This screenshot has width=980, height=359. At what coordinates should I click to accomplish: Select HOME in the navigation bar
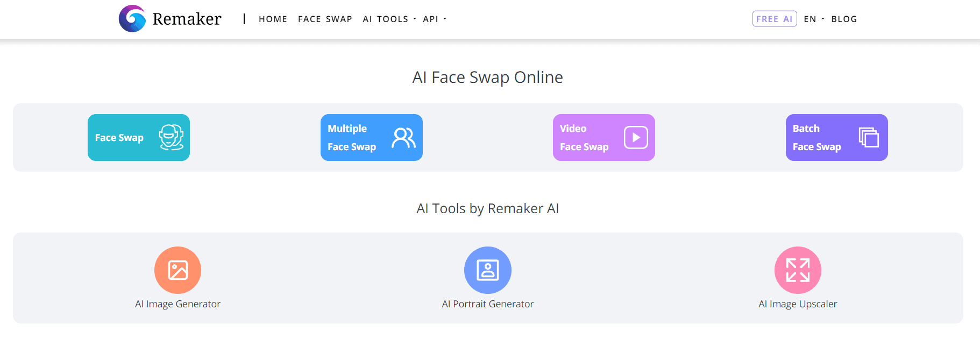click(273, 19)
